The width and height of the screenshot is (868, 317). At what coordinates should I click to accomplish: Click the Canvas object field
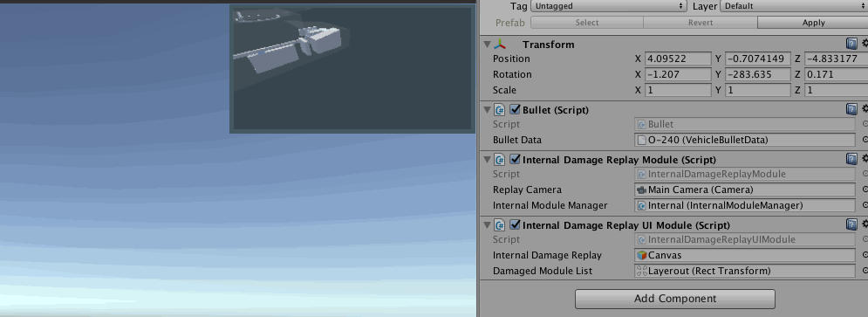744,255
